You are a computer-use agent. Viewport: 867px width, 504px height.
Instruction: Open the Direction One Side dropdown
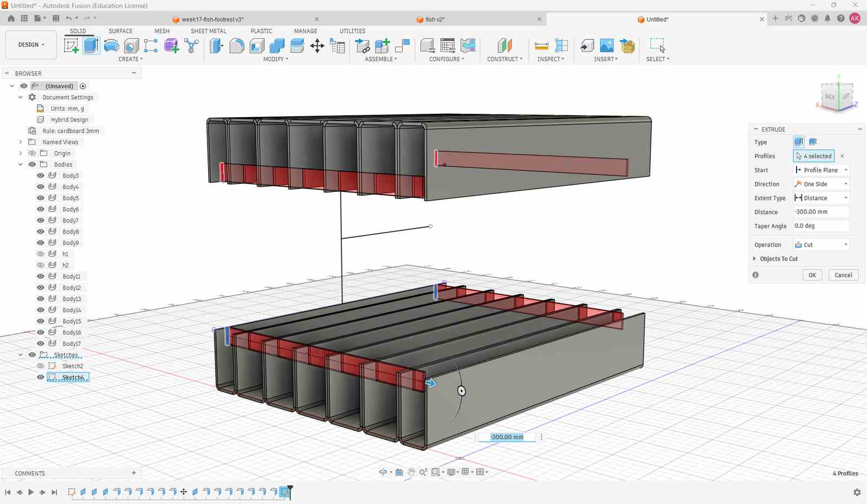[821, 184]
